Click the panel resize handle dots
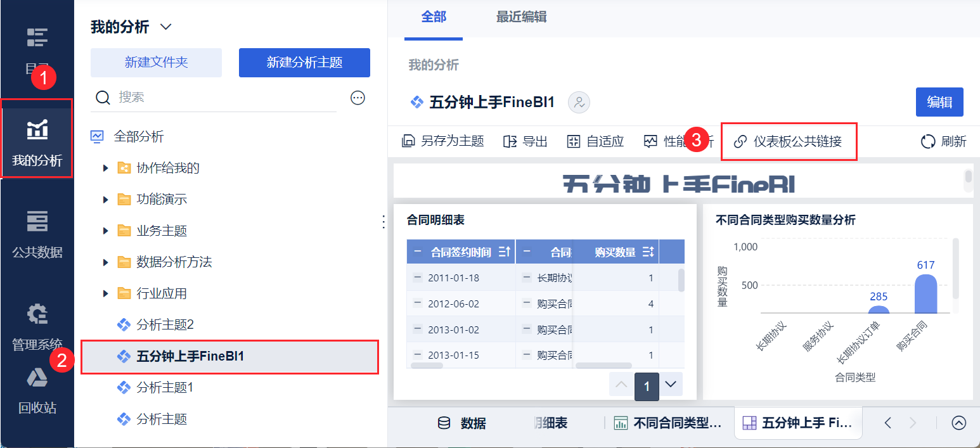 coord(383,222)
